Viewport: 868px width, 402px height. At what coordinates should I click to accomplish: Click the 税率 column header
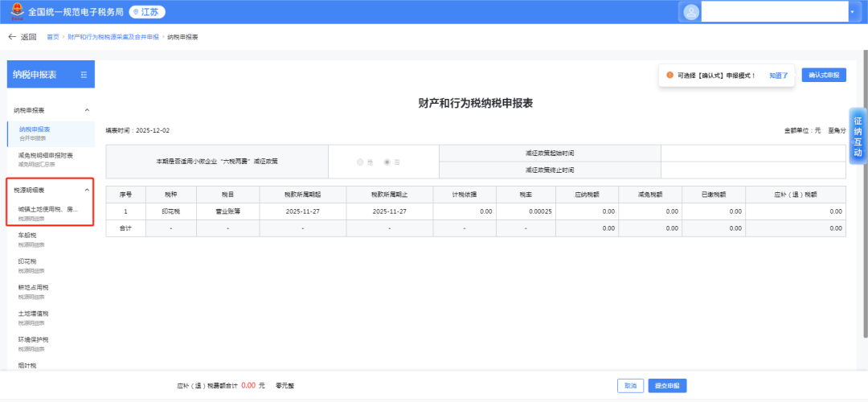(x=526, y=195)
